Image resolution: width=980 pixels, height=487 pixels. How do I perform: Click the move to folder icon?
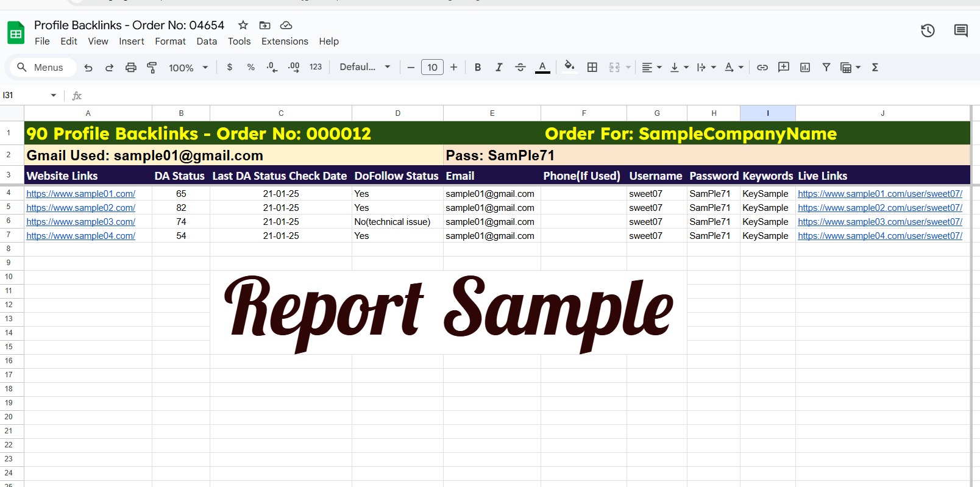(x=265, y=25)
